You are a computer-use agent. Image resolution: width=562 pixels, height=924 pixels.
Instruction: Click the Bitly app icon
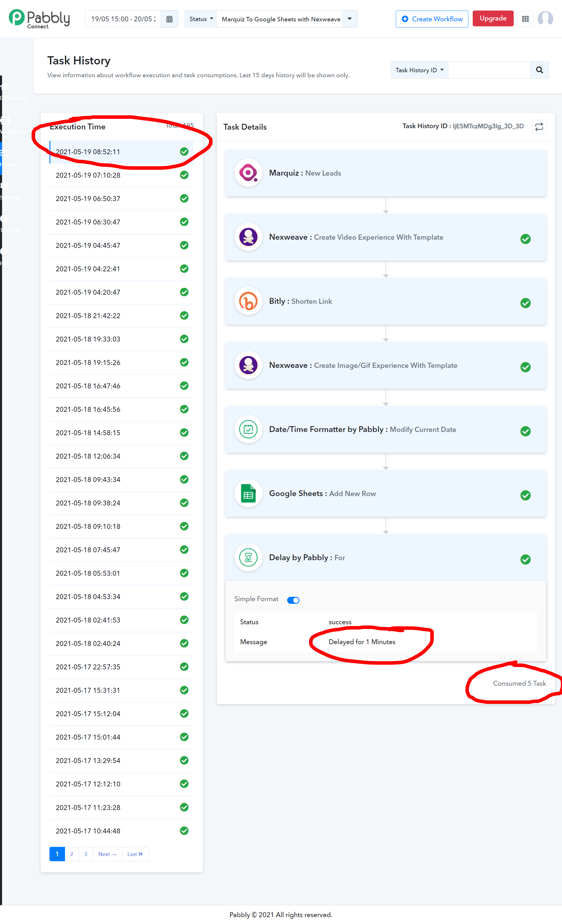pos(248,301)
